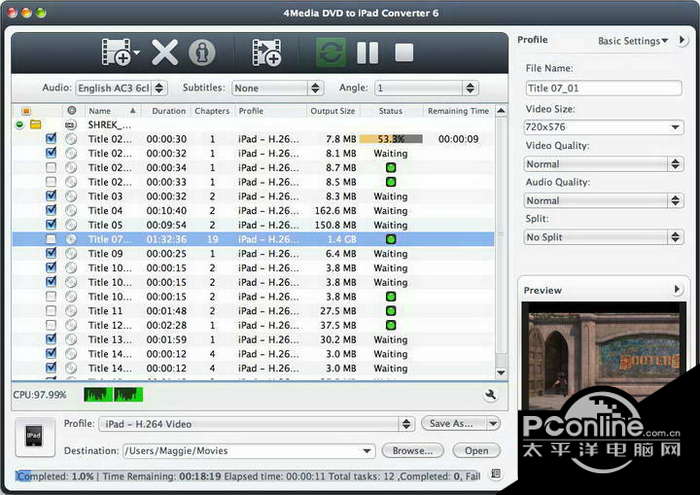Click the check-all icon in header
The width and height of the screenshot is (700, 495).
point(26,111)
